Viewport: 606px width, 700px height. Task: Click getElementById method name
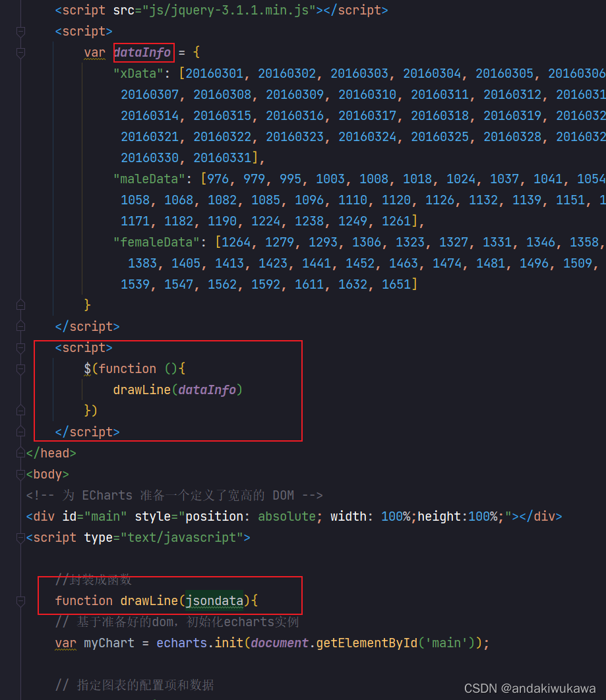367,643
